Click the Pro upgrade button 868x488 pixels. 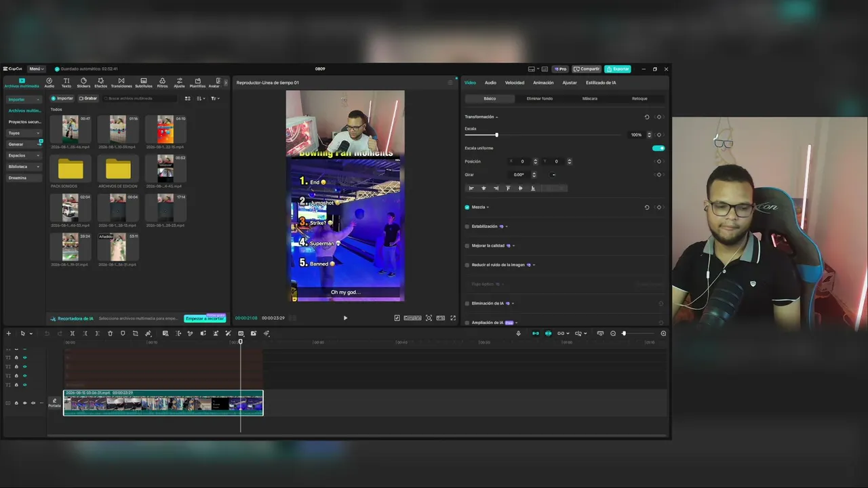tap(560, 69)
